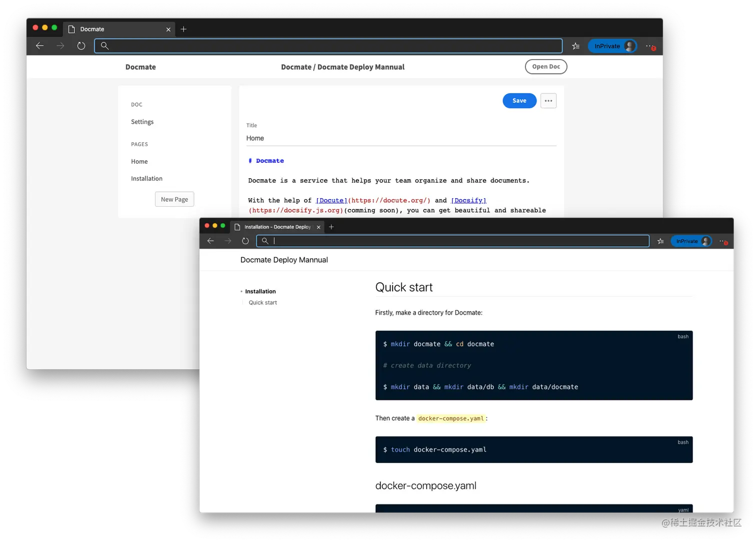The height and width of the screenshot is (542, 756).
Task: Click the Docmate logo text in the header
Action: coord(140,67)
